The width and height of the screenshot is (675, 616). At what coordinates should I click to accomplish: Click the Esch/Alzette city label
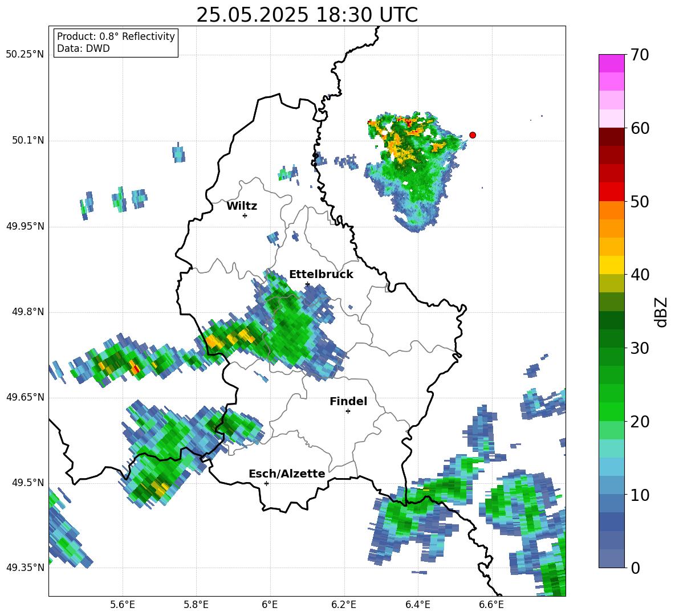pos(287,474)
